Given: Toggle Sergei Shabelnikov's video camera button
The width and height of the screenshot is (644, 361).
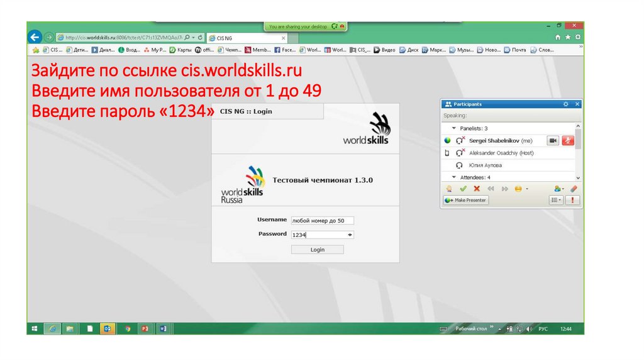Looking at the screenshot, I should [x=553, y=140].
